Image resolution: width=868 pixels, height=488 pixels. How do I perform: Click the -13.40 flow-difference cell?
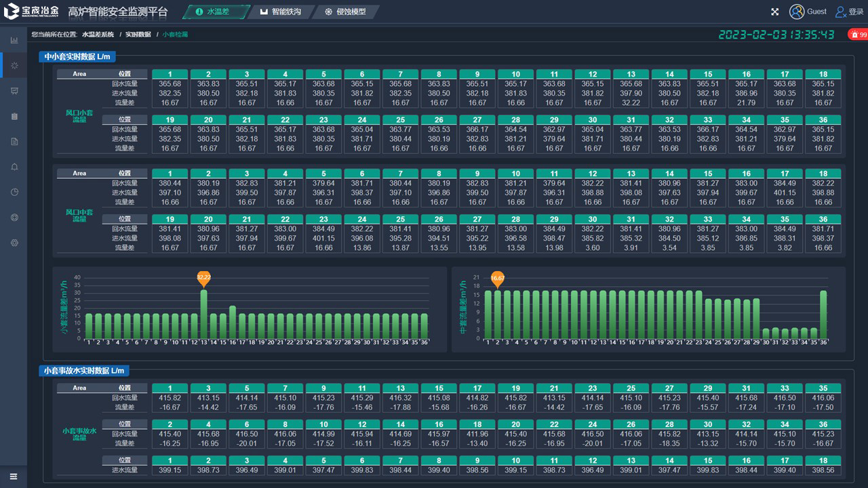(477, 443)
